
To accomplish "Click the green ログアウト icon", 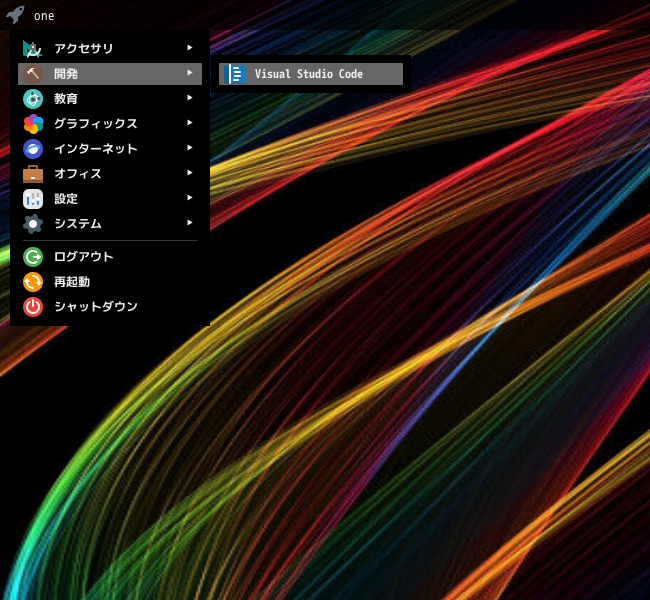I will [33, 257].
